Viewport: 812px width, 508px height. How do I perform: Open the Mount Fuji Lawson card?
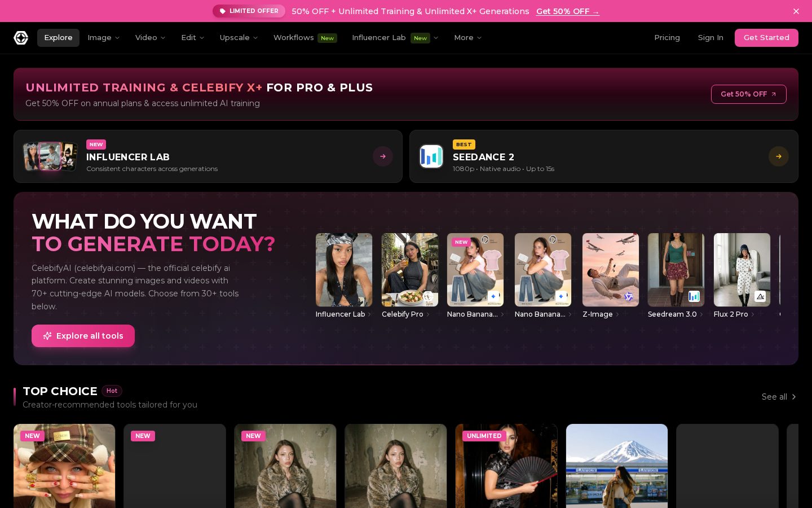(617, 466)
